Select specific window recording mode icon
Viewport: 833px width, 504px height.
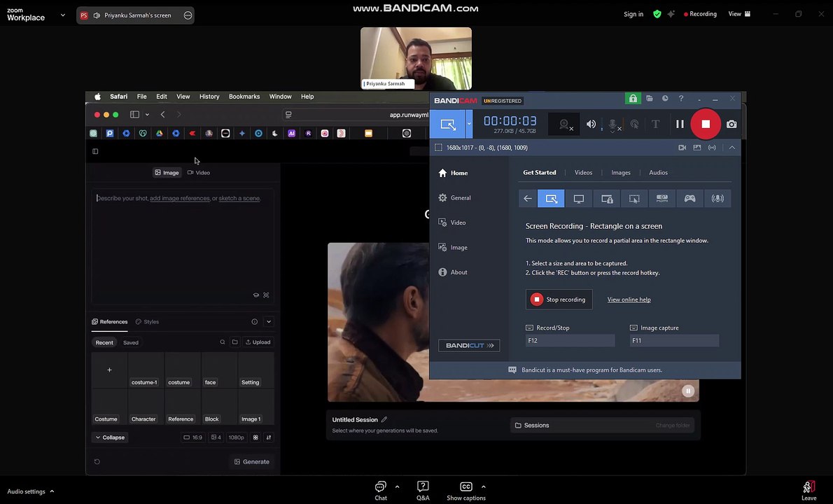[x=607, y=199]
